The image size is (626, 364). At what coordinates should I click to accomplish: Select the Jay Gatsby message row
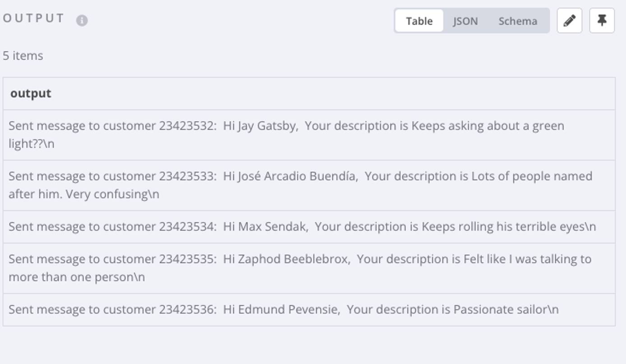point(286,134)
